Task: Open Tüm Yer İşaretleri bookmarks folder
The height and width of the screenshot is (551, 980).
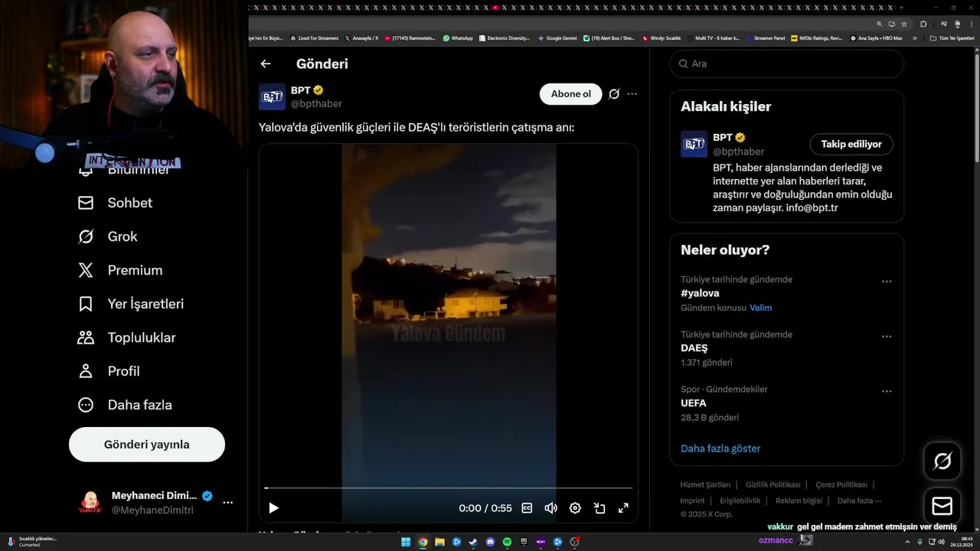Action: (x=952, y=38)
